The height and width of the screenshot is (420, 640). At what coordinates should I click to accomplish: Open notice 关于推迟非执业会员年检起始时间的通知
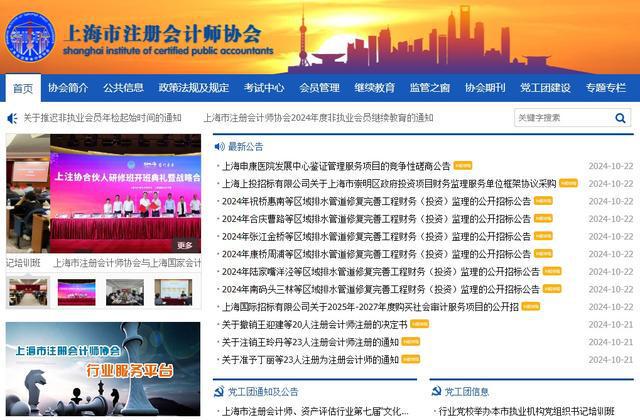[x=102, y=118]
